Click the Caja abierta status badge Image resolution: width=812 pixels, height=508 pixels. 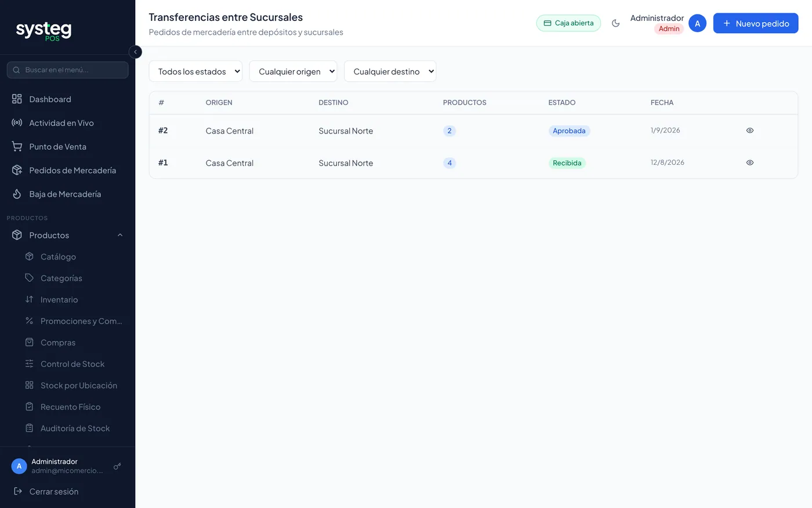(x=568, y=23)
